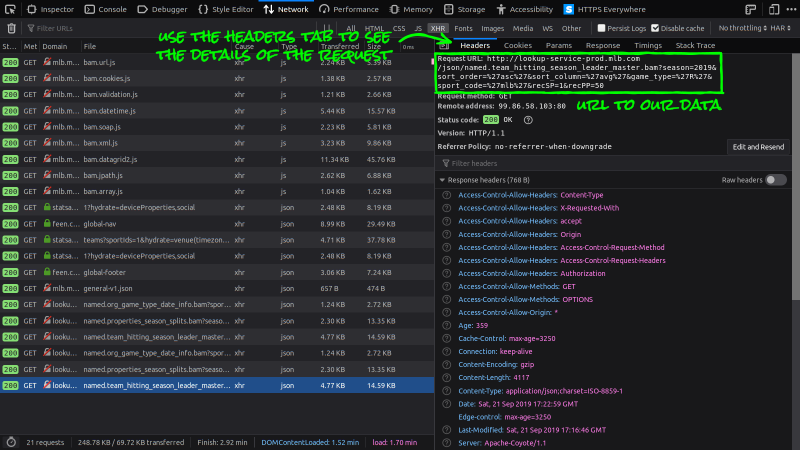Open help icon for Allow-Methods GET
The height and width of the screenshot is (450, 800).
point(446,286)
